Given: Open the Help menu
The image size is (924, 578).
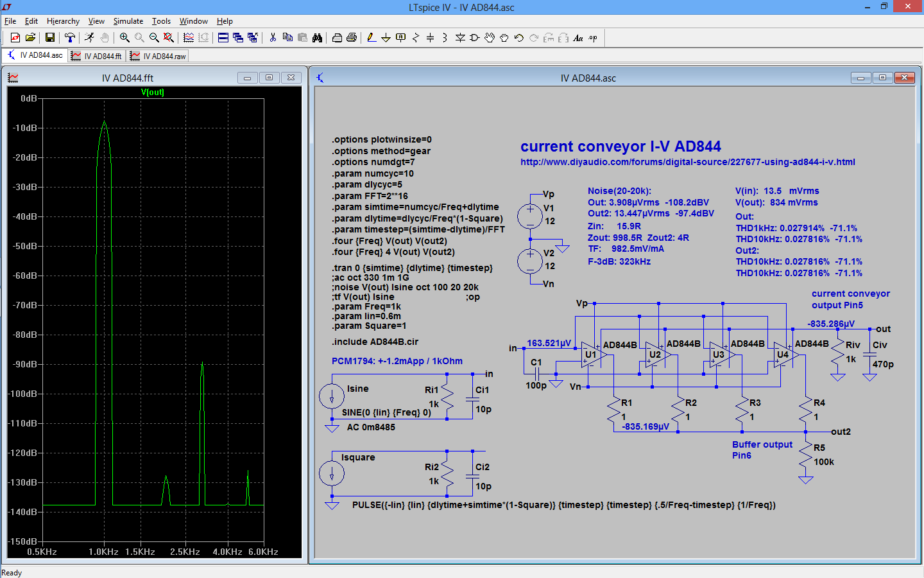Looking at the screenshot, I should click(x=225, y=21).
